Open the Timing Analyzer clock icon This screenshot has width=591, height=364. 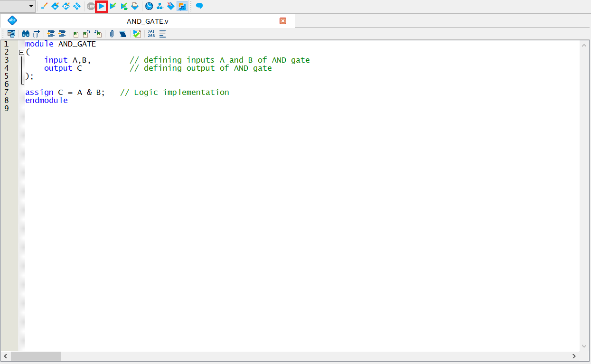[x=149, y=6]
